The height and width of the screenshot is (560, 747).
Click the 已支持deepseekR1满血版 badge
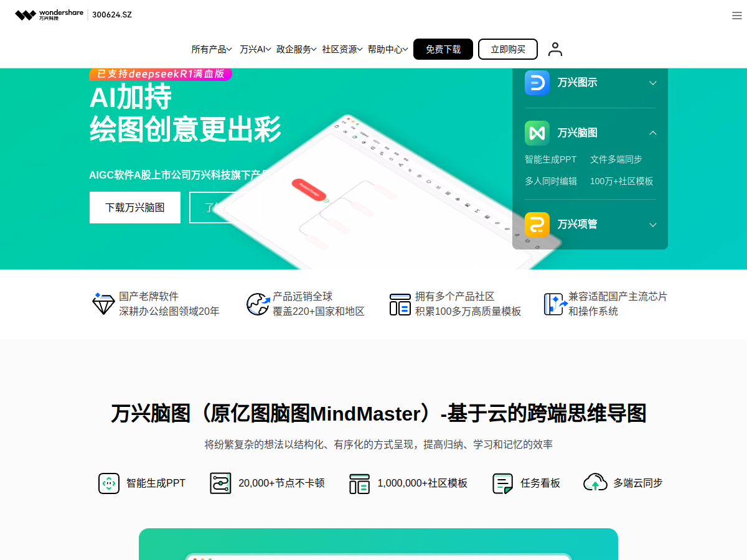pyautogui.click(x=161, y=73)
